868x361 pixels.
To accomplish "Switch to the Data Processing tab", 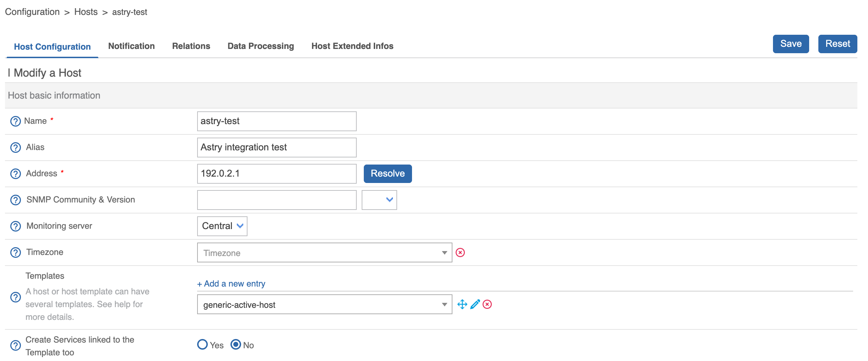I will pos(261,46).
